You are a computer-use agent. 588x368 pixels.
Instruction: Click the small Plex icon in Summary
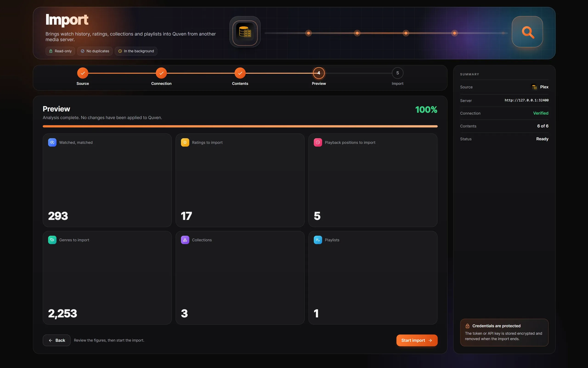click(534, 87)
